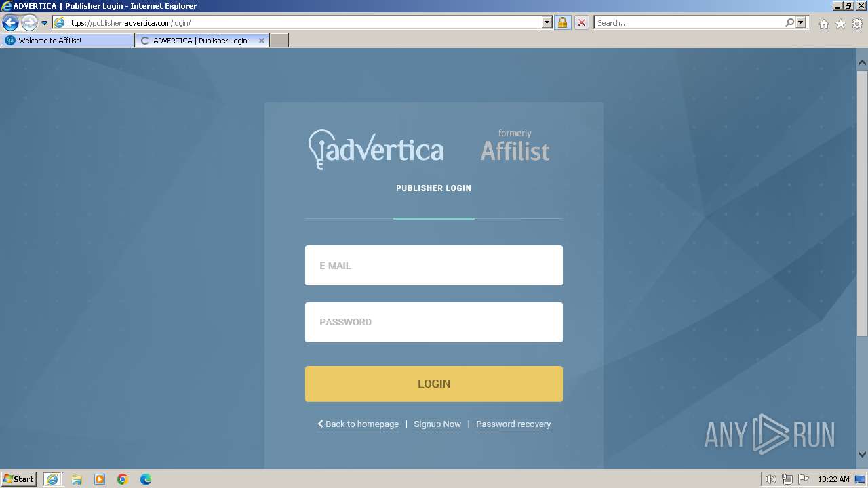Launch Edge from the taskbar
Viewport: 868px width, 488px height.
coord(146,479)
